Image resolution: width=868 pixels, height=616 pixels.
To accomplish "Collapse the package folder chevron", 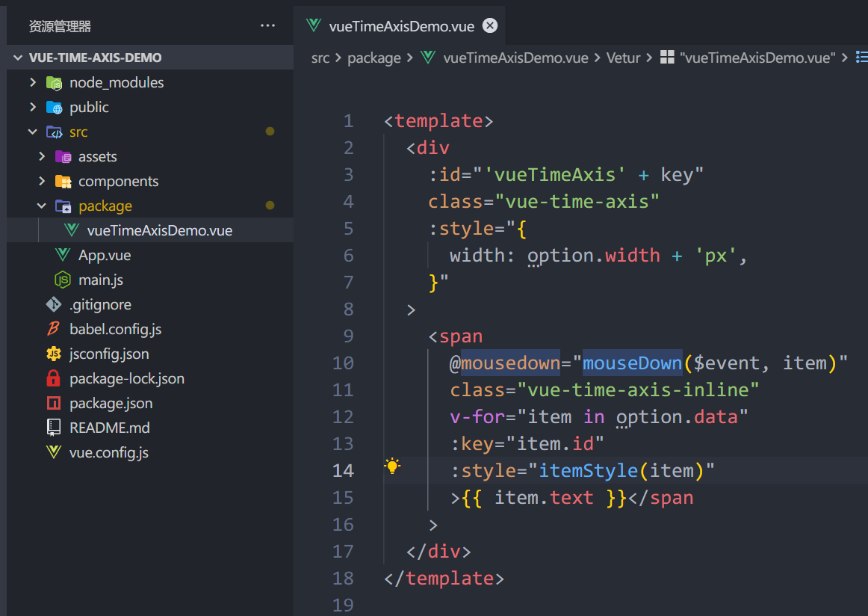I will [x=42, y=206].
